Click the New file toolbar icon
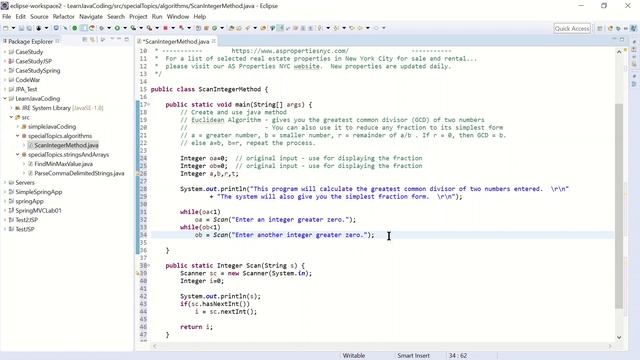The height and width of the screenshot is (360, 640). pyautogui.click(x=6, y=28)
